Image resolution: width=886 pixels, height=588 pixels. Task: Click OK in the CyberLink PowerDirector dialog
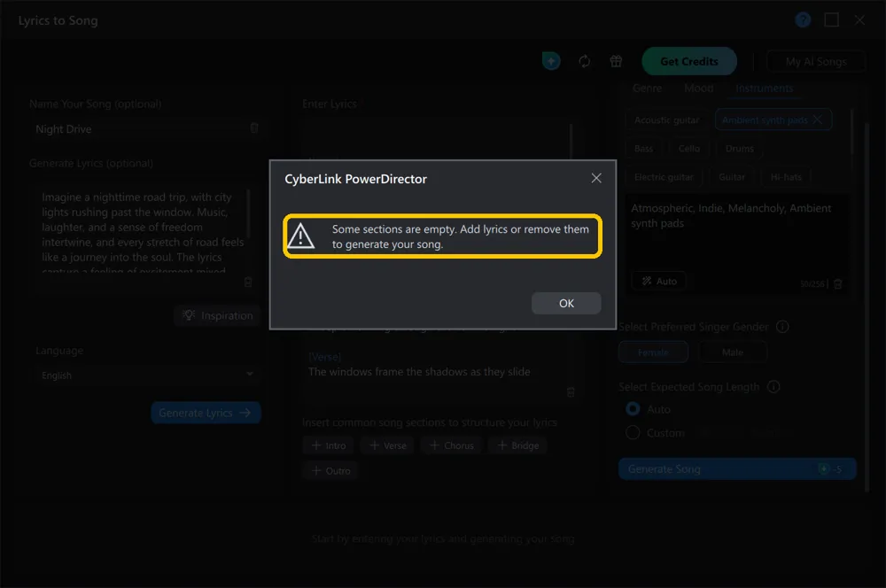point(565,304)
